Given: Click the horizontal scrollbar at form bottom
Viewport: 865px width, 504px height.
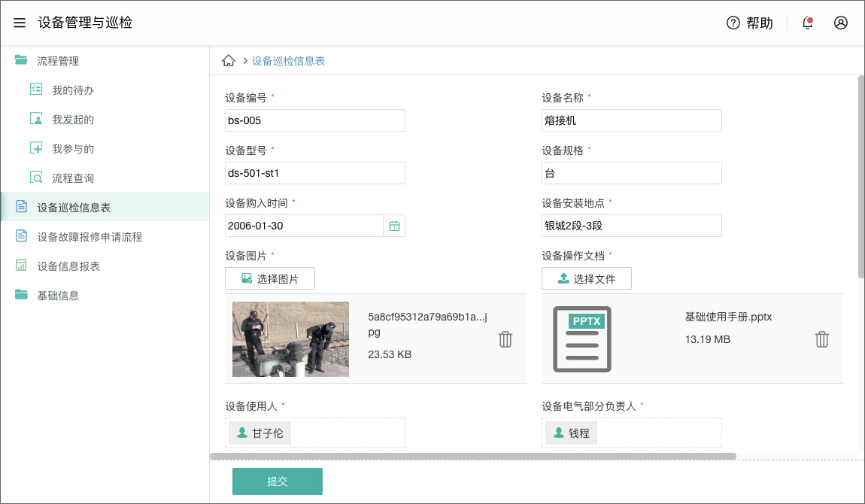Looking at the screenshot, I should 472,456.
